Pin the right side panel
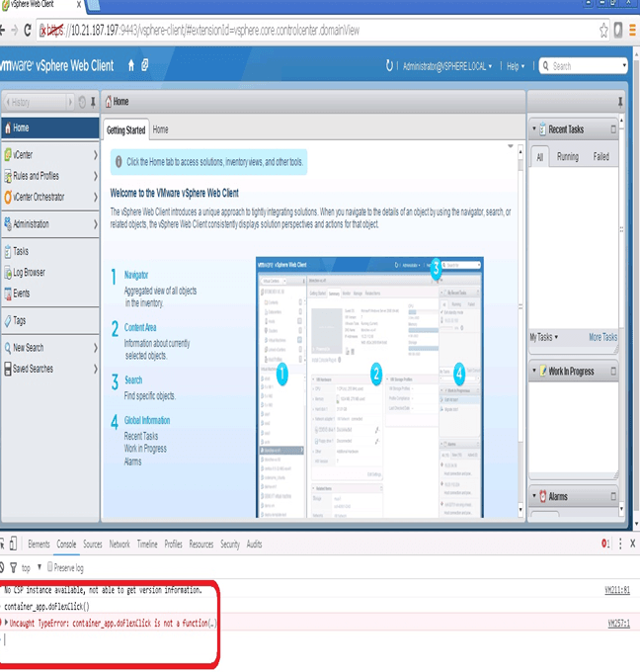Viewport: 640px width, 672px height. pos(620,102)
